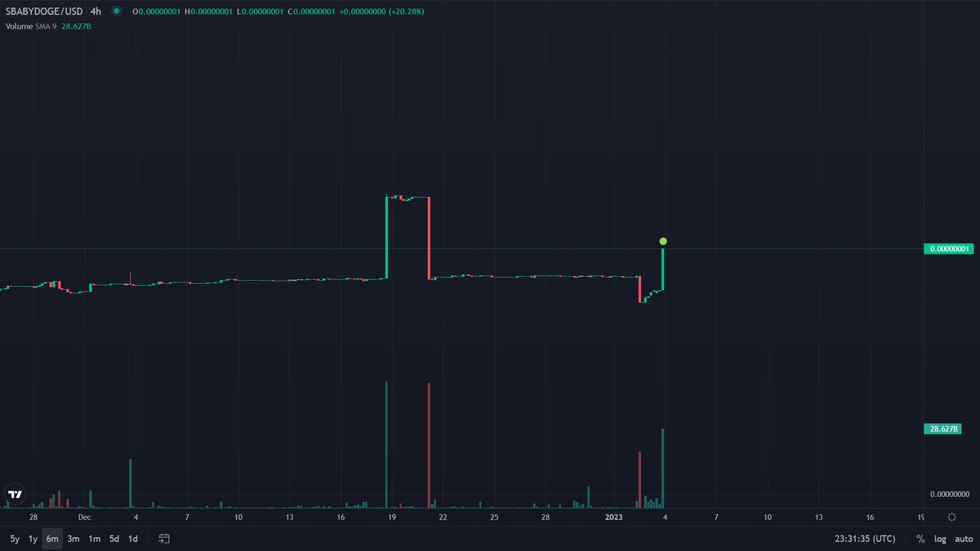Click the 0.00000000 label on price axis

(x=949, y=494)
